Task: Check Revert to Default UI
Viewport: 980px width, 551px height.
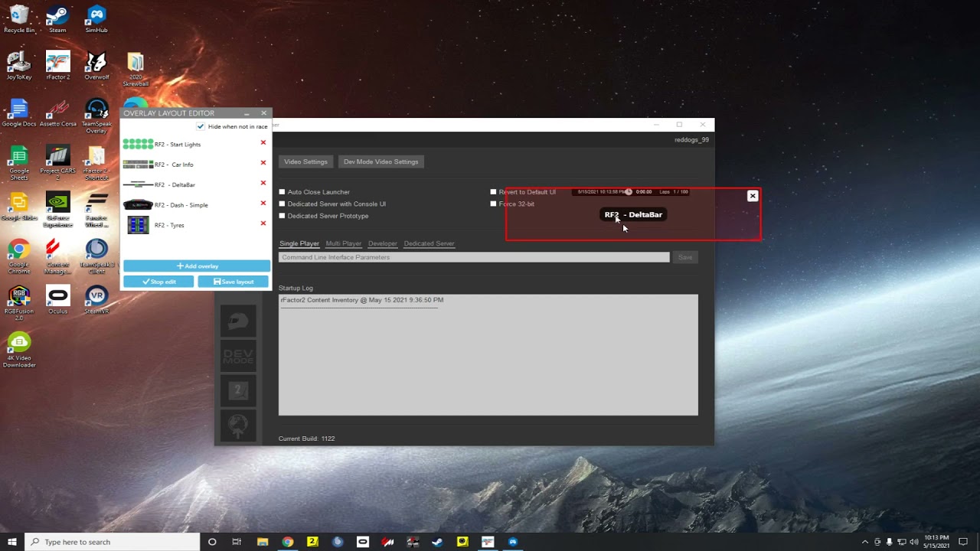Action: (x=493, y=192)
